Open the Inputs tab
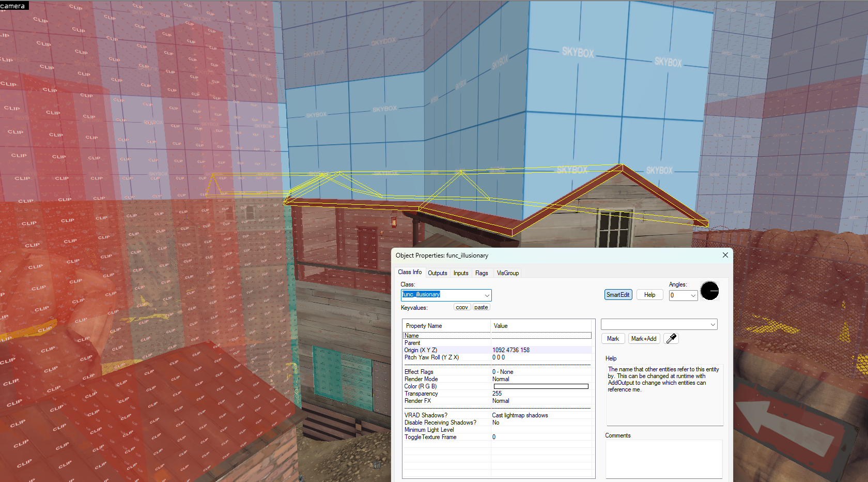Viewport: 868px width, 482px height. (461, 273)
